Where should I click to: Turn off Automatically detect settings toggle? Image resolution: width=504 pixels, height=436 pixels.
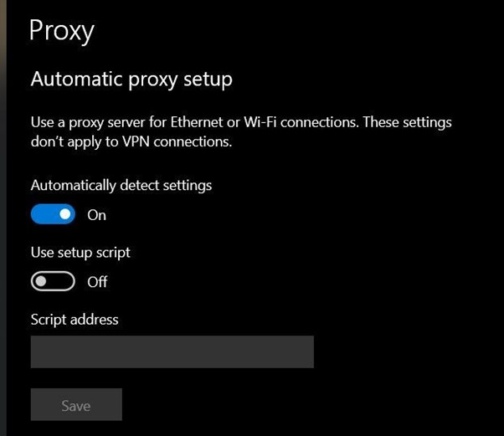pos(53,215)
